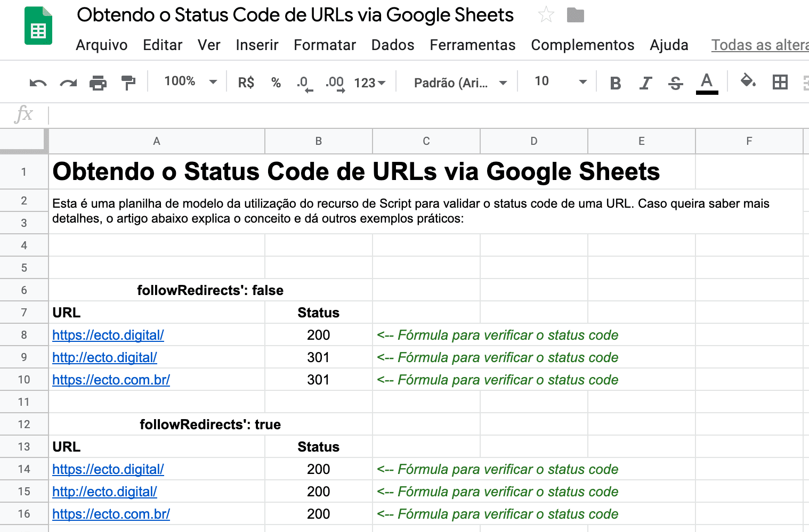This screenshot has width=809, height=532.
Task: Select column F header
Action: [x=749, y=141]
